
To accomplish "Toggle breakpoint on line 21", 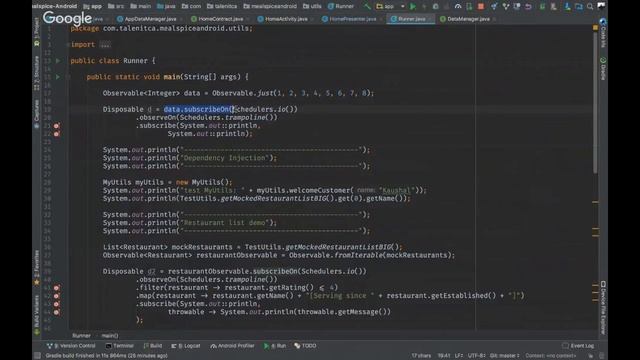I will tap(57, 125).
